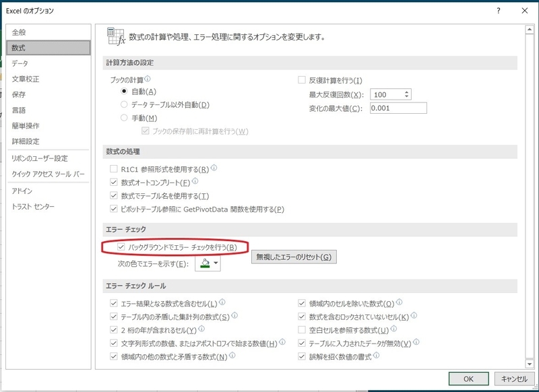539x392 pixels.
Task: Open クイック アクセス ツール バー category
Action: coord(48,174)
